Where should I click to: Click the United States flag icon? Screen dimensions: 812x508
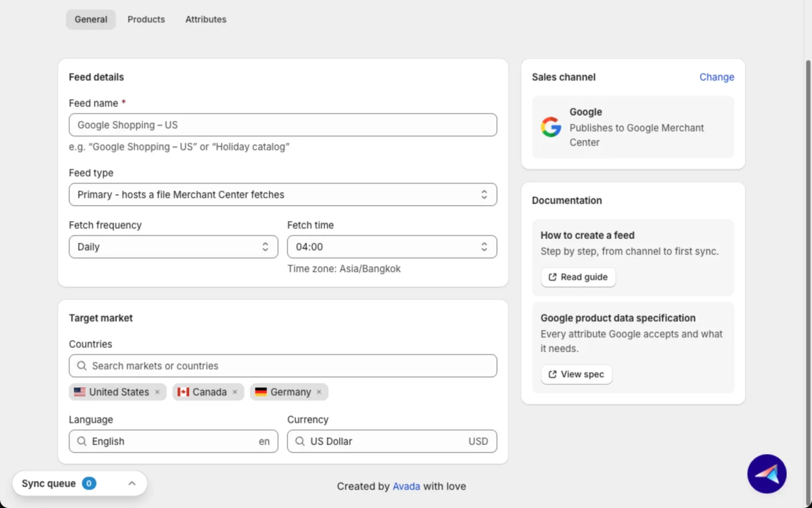[80, 392]
